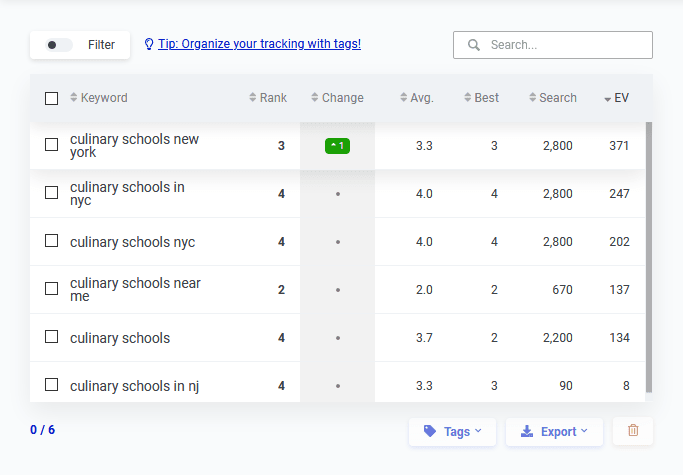Open the Tags dropdown
Image resolution: width=683 pixels, height=475 pixels.
452,432
